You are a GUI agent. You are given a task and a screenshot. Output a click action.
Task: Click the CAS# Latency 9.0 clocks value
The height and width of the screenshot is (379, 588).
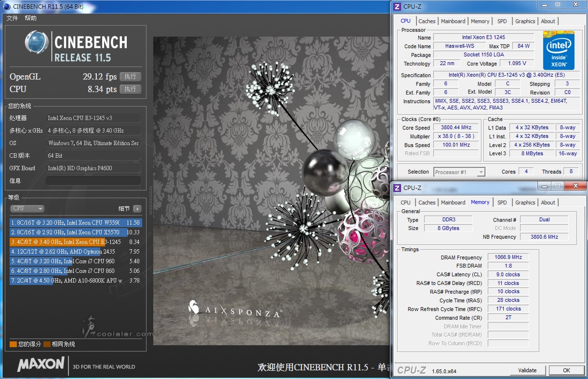click(x=508, y=275)
